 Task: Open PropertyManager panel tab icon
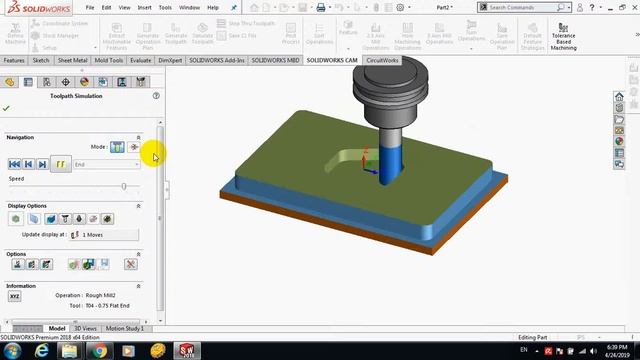tap(28, 82)
